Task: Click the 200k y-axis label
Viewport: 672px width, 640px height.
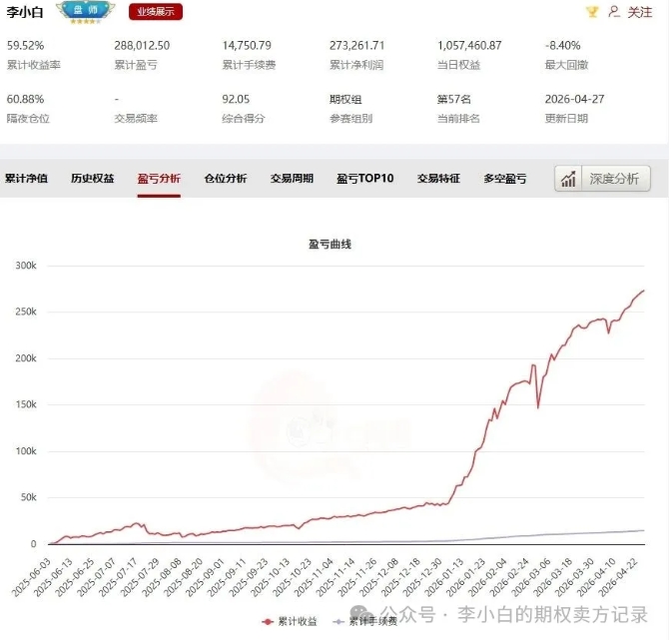Action: pos(26,358)
